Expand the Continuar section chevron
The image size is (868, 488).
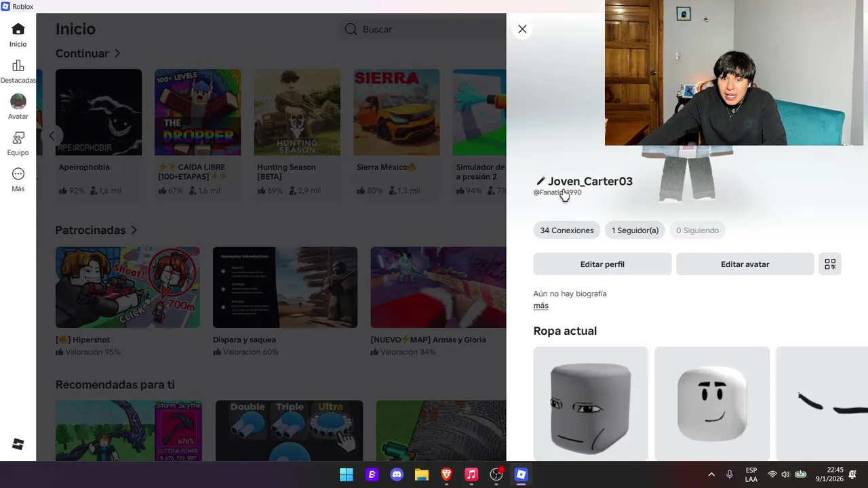[117, 53]
